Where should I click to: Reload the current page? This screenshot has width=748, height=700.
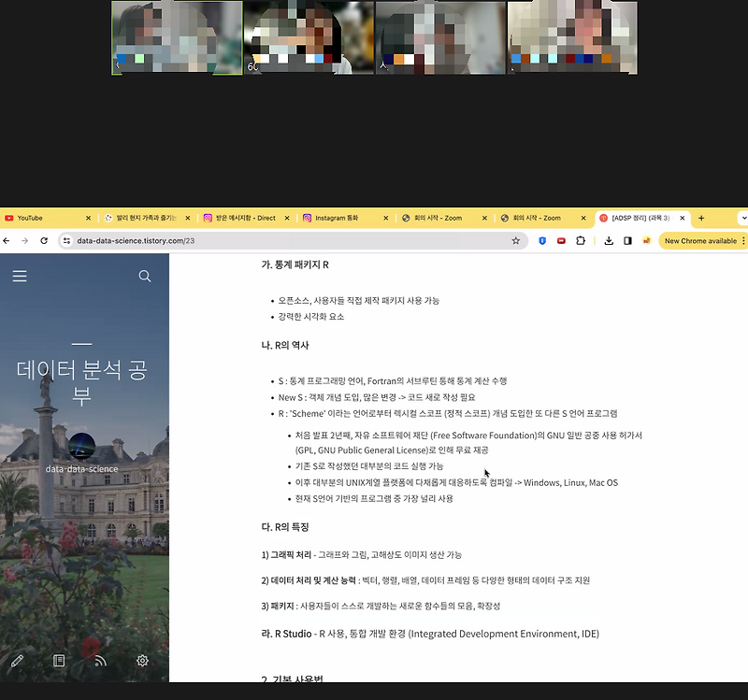point(45,240)
